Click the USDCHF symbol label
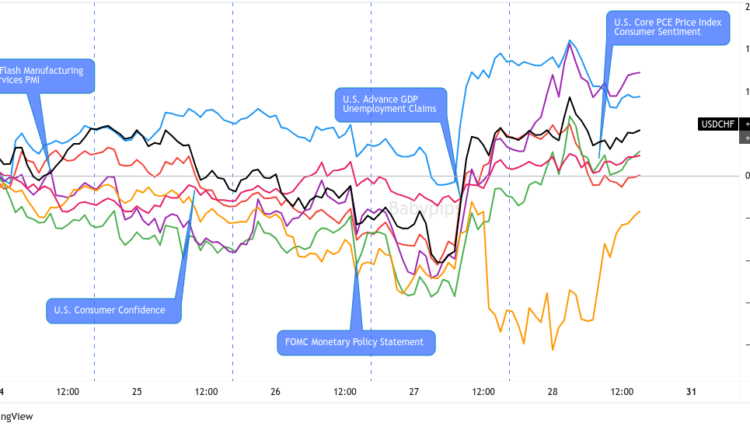The image size is (750, 430). (717, 124)
